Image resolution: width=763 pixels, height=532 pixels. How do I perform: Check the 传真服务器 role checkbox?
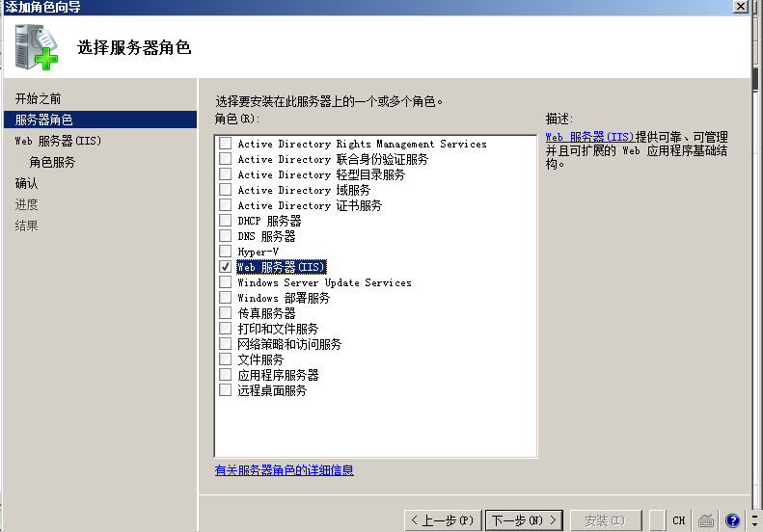click(226, 312)
